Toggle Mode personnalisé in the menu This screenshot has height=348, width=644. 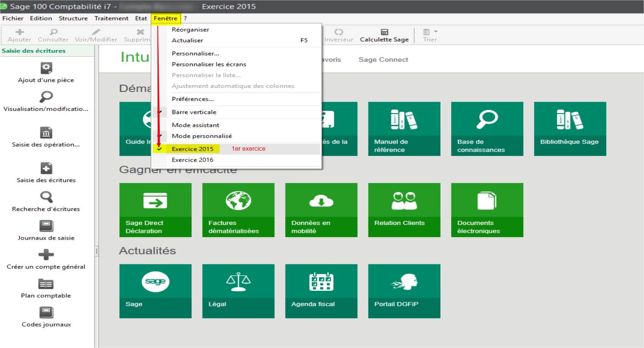[x=201, y=136]
